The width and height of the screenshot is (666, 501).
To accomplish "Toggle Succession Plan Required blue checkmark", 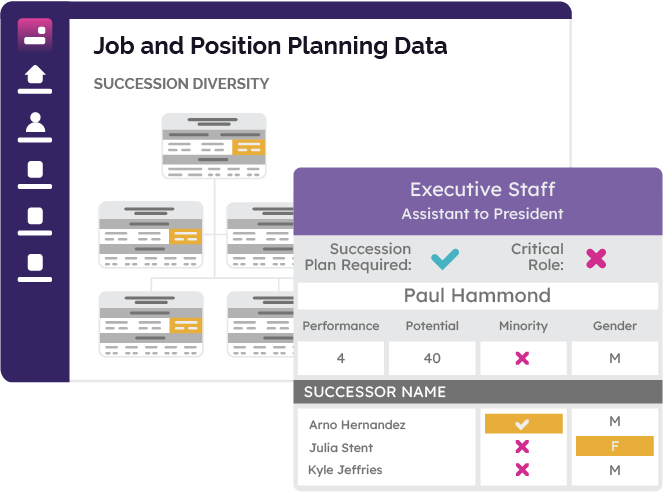I will [445, 258].
